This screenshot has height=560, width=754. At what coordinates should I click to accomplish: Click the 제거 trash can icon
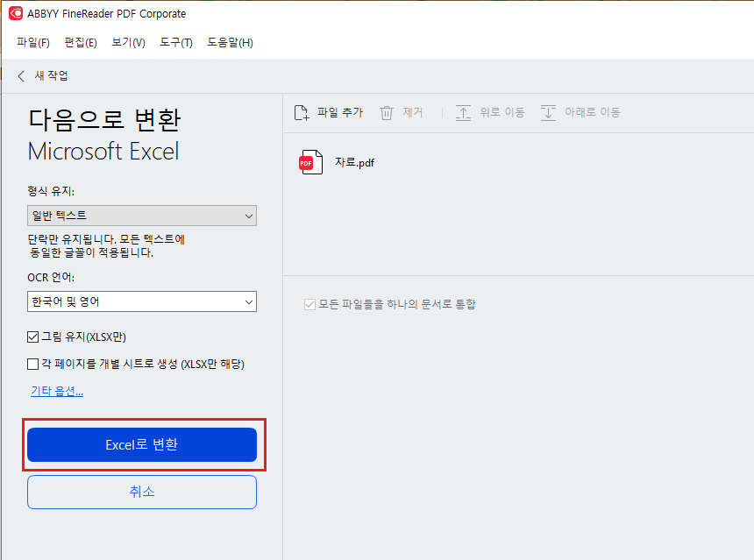387,112
